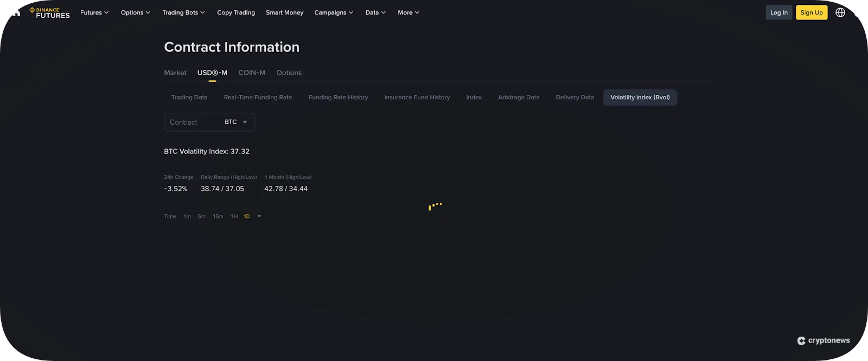Image resolution: width=868 pixels, height=361 pixels.
Task: Click the 38.74 / 37.05 daily range
Action: pyautogui.click(x=222, y=189)
